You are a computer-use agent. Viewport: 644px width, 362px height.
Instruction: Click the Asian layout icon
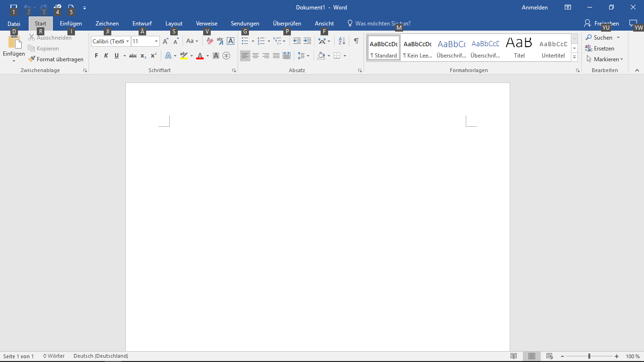pyautogui.click(x=322, y=41)
